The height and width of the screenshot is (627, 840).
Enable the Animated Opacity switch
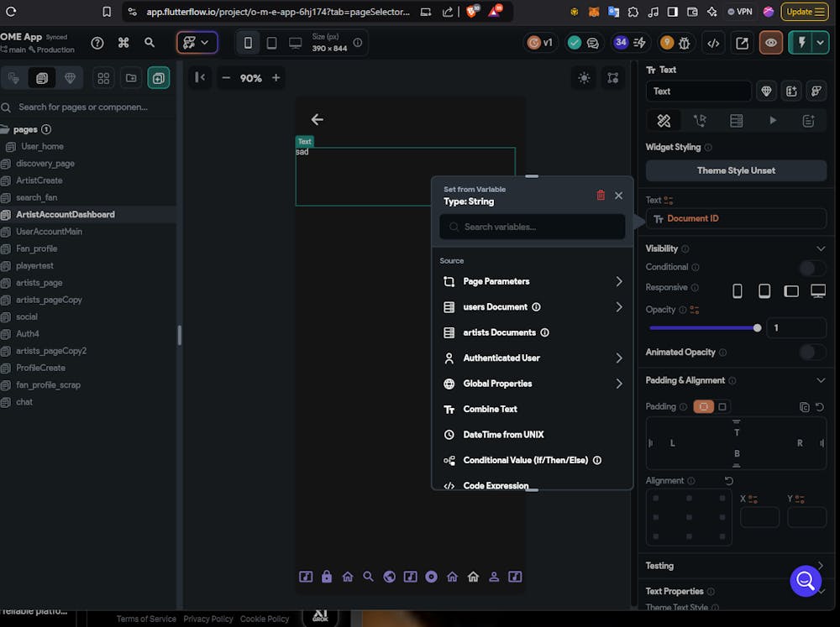coord(811,353)
